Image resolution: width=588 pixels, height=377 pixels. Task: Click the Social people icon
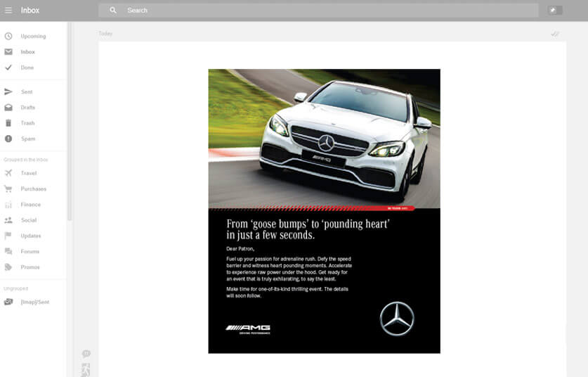(x=8, y=220)
